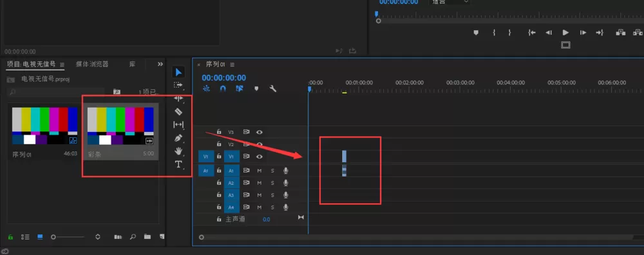644x255 pixels.
Task: Open the project panel hamburger menu
Action: click(62, 64)
